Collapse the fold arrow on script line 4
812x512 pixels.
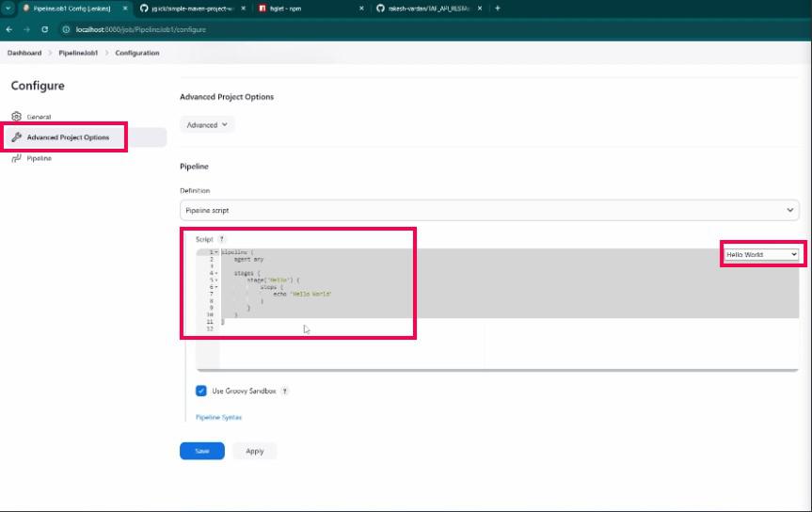click(216, 273)
